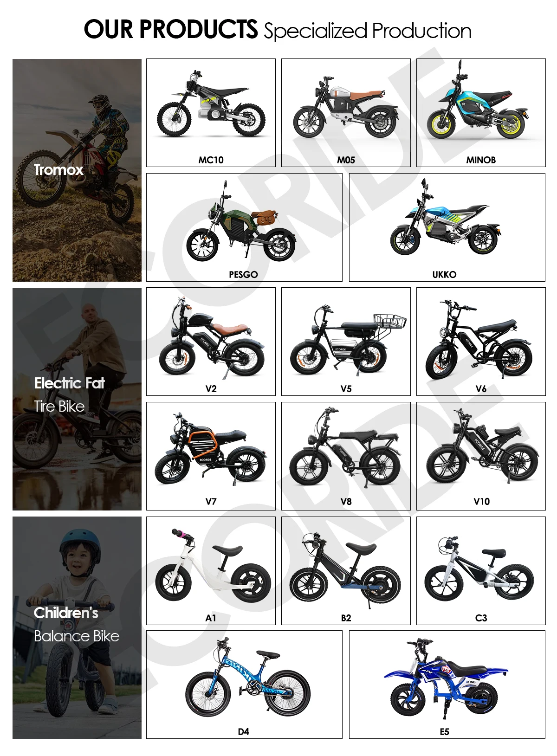This screenshot has height=756, width=557.
Task: Click the OUR PRODUCTS heading text
Action: coord(170,29)
